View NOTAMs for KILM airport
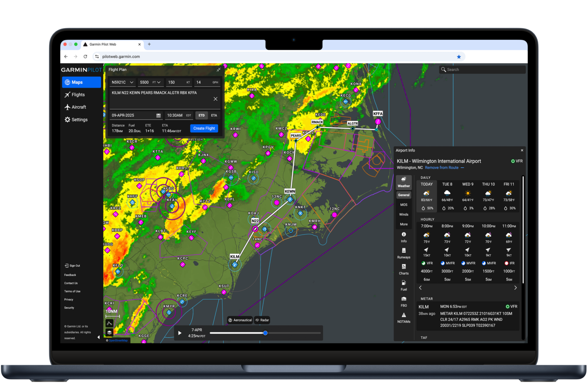The height and width of the screenshot is (383, 588). (x=404, y=318)
